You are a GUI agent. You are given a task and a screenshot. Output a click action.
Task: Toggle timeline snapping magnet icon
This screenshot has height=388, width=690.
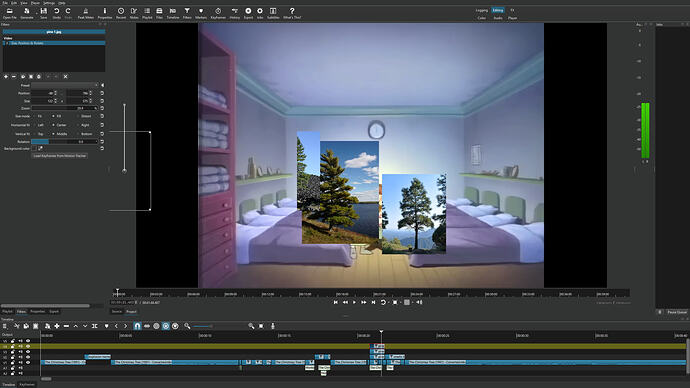[137, 326]
